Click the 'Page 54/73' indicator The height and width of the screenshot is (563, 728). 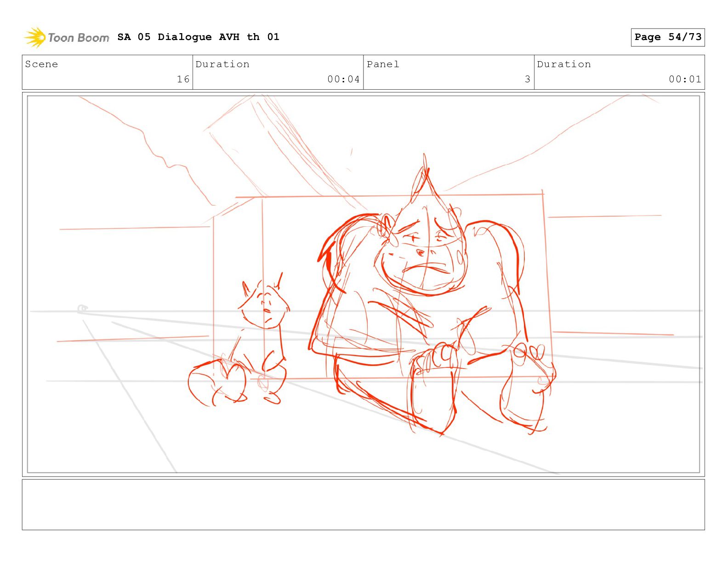(x=668, y=37)
